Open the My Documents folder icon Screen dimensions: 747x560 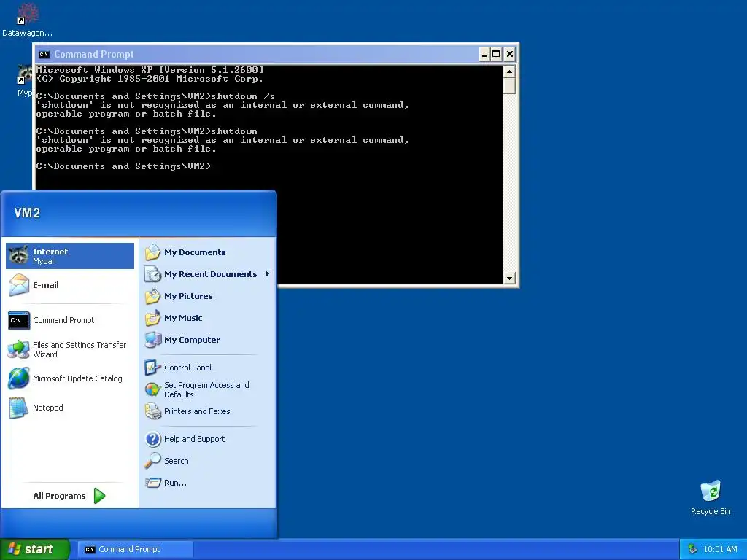(153, 252)
